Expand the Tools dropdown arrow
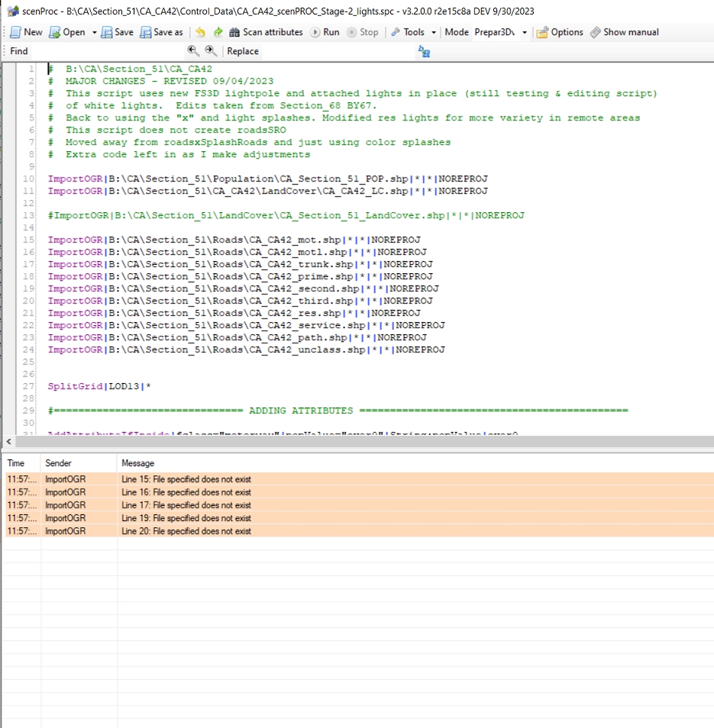 (434, 33)
